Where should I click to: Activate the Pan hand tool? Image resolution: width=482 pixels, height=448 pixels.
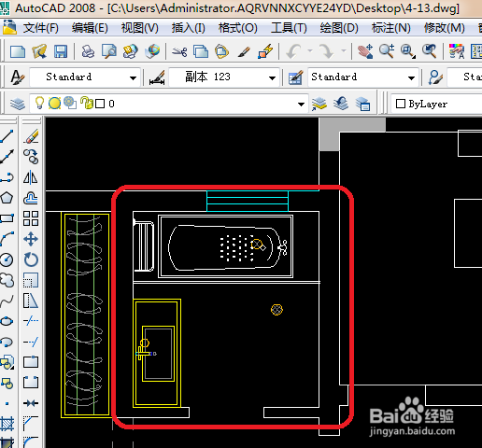click(365, 51)
